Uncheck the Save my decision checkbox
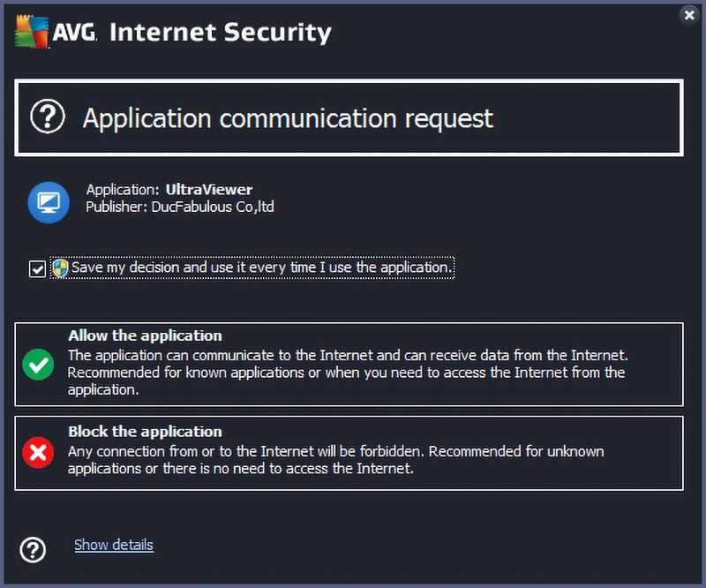The image size is (706, 588). 37,269
